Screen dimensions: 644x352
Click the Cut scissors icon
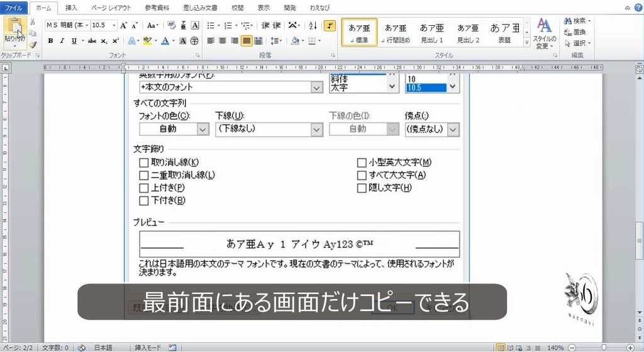coord(33,22)
